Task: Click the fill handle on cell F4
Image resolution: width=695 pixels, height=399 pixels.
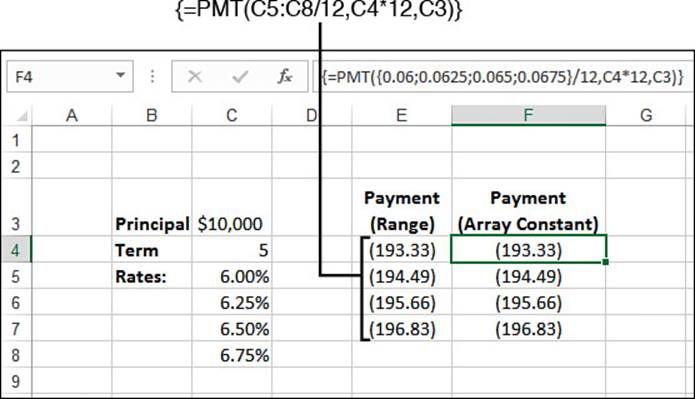Action: pyautogui.click(x=605, y=262)
